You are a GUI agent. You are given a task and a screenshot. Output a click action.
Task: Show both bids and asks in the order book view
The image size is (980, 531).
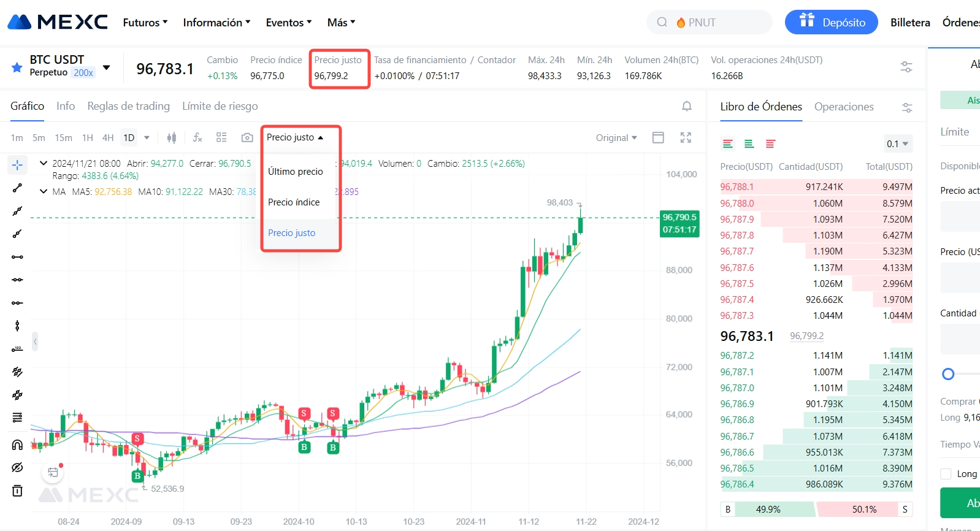[728, 143]
